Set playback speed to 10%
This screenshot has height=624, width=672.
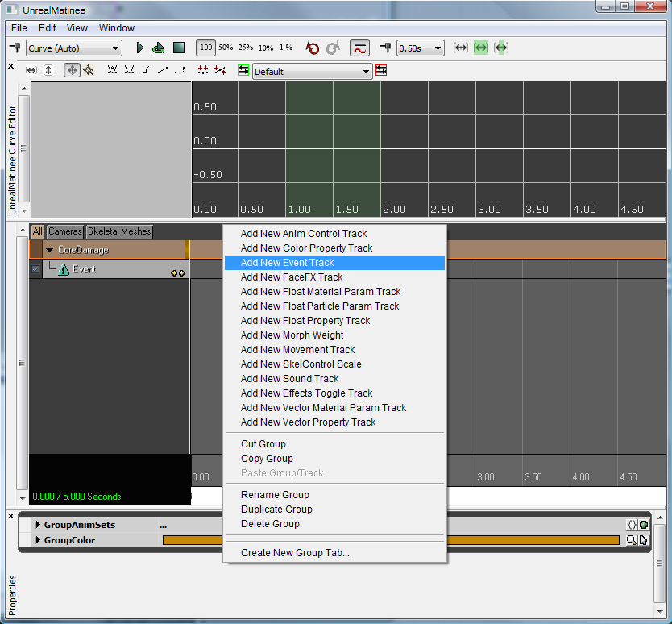click(x=266, y=48)
